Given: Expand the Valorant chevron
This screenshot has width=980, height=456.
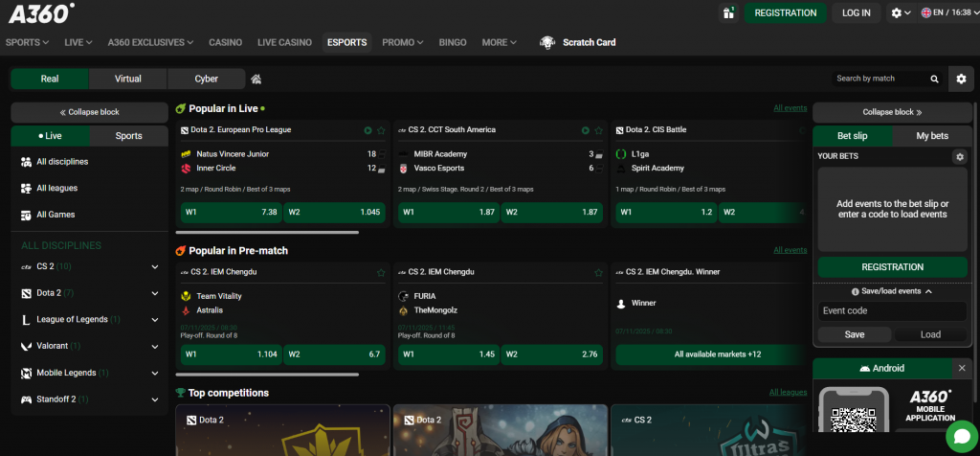Looking at the screenshot, I should click(155, 346).
